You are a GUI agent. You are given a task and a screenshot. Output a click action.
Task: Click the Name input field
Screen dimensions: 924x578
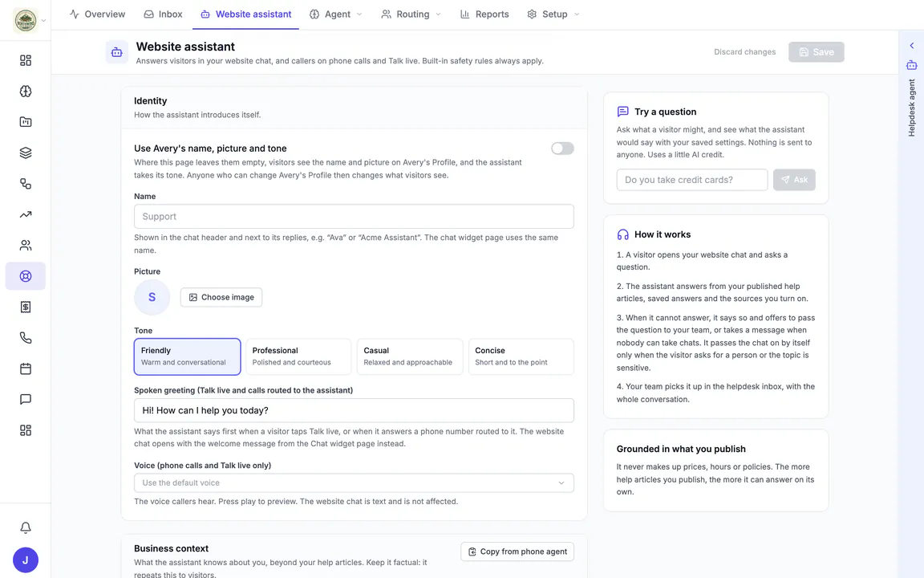(x=354, y=217)
